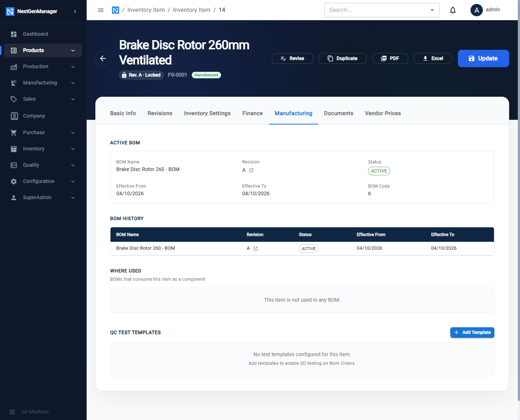This screenshot has height=420, width=520.
Task: Click the SuperAdmin person icon
Action: 14,198
